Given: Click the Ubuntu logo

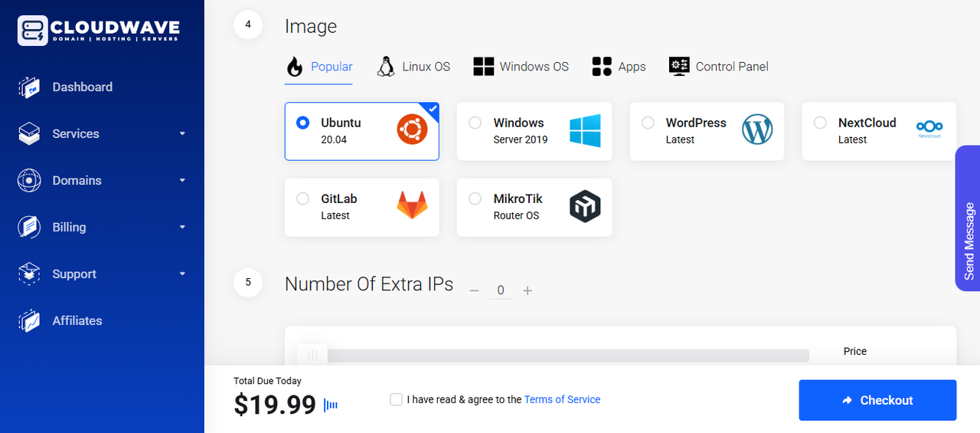Looking at the screenshot, I should (x=413, y=130).
